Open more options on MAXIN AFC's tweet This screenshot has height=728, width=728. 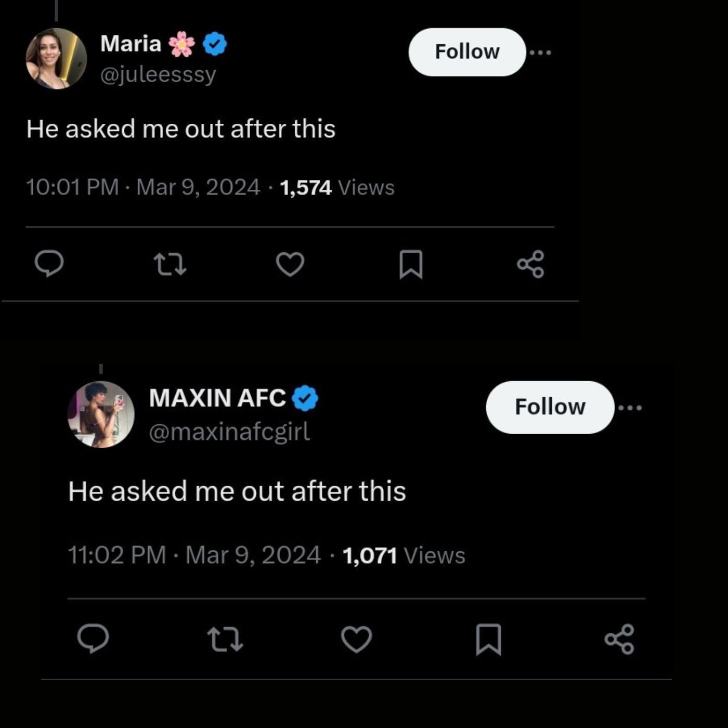(x=630, y=408)
